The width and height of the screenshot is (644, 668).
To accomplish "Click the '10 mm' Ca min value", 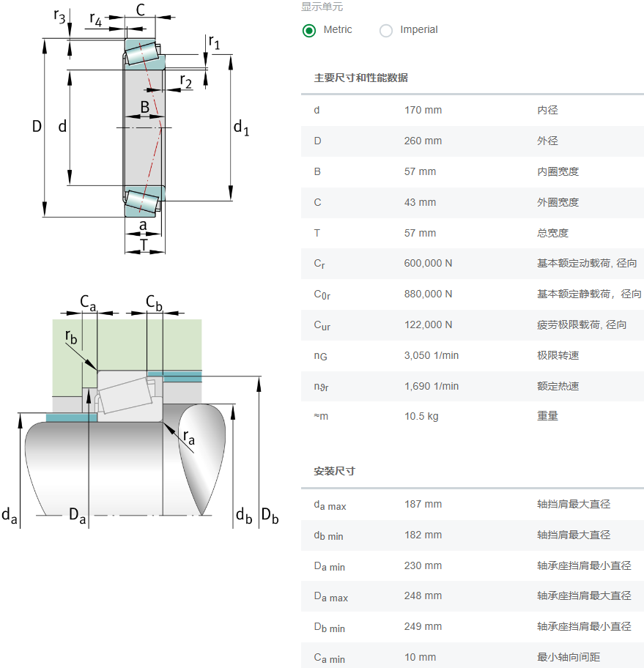I will coord(420,657).
